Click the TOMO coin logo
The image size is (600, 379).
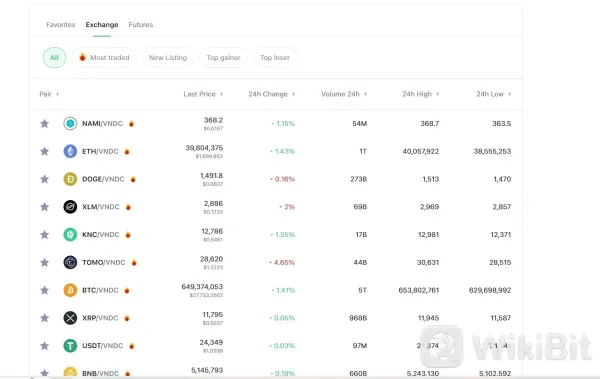(70, 262)
